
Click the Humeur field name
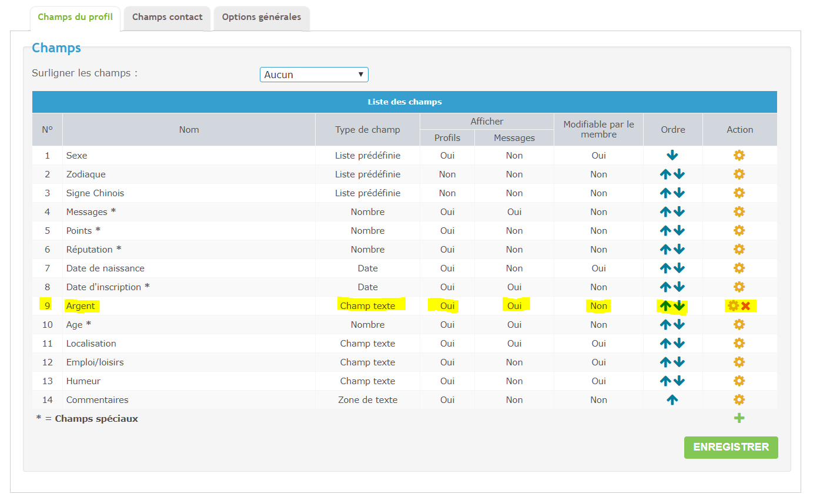point(83,381)
